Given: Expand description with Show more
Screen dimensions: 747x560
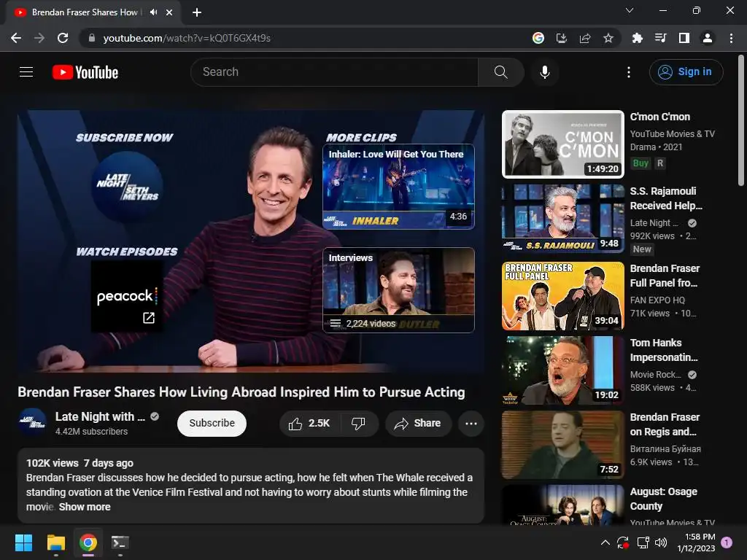Looking at the screenshot, I should tap(85, 507).
